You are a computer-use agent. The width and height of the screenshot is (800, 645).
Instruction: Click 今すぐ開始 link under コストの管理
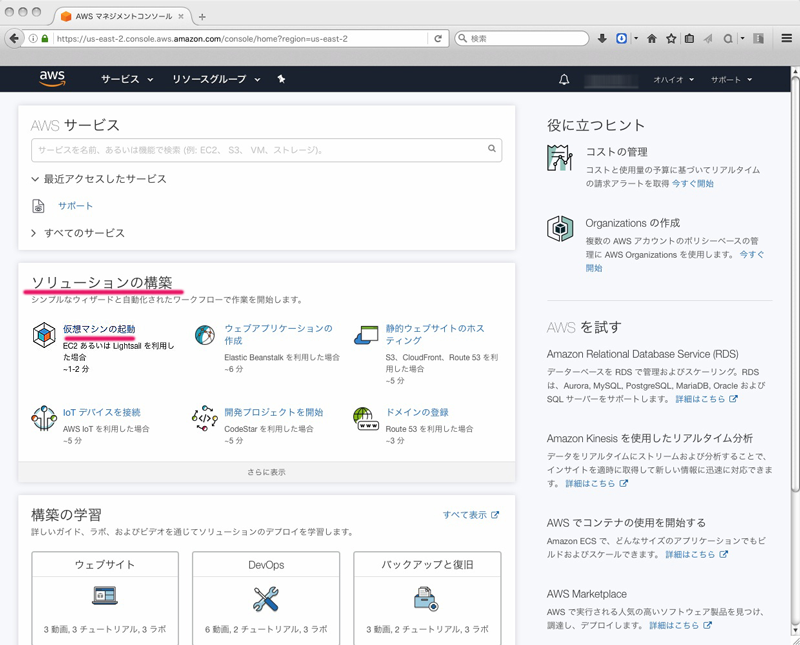click(692, 184)
